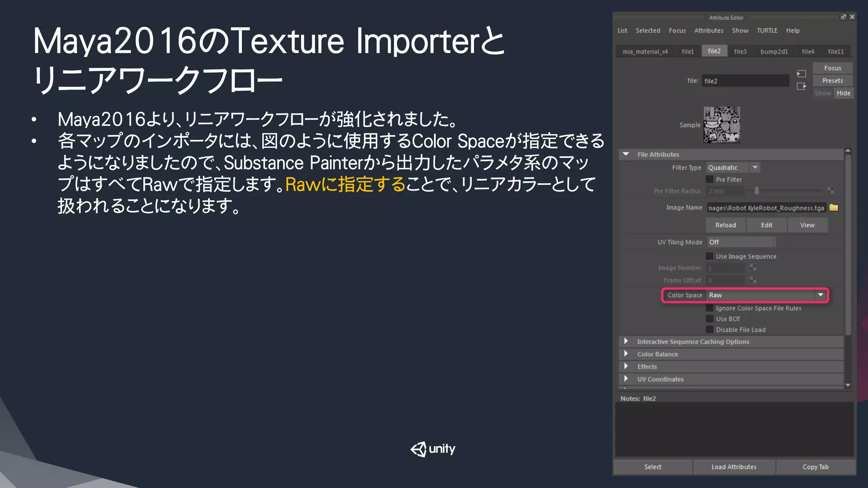Switch to the file3 tab
This screenshot has width=868, height=488.
tap(740, 51)
